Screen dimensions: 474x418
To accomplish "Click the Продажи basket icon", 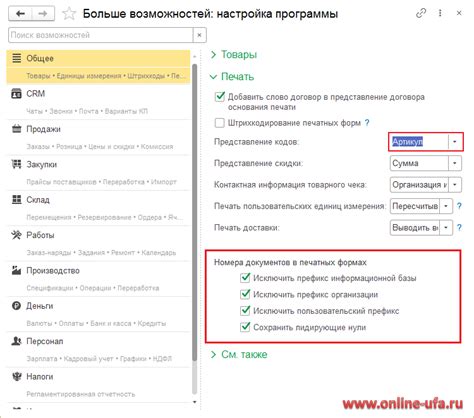I will point(16,129).
